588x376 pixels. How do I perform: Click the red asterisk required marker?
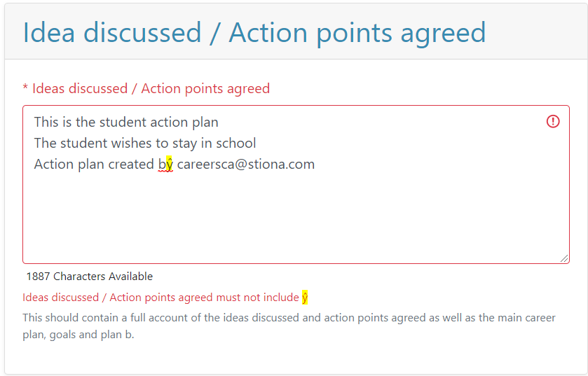tap(25, 88)
